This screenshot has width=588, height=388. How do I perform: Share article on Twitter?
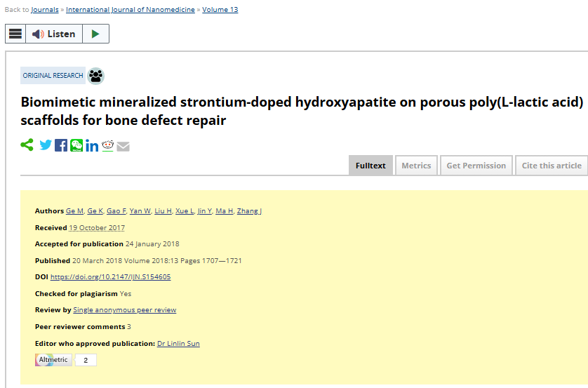point(46,145)
